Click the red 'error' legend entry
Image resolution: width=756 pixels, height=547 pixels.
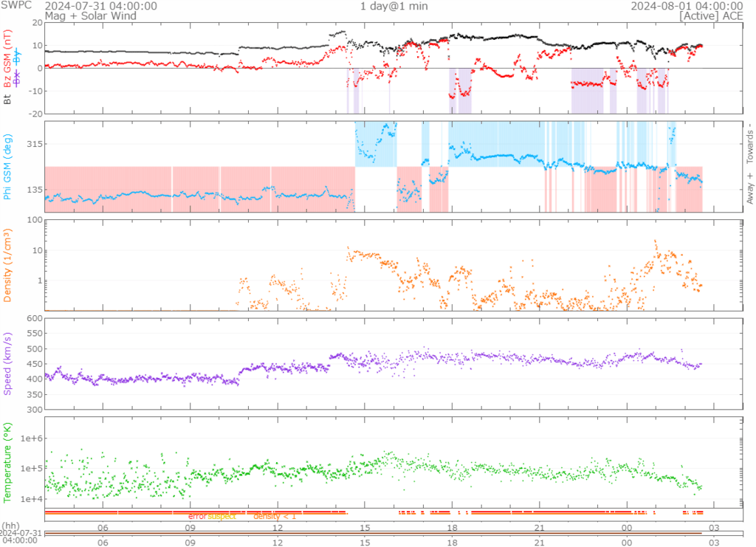point(197,516)
